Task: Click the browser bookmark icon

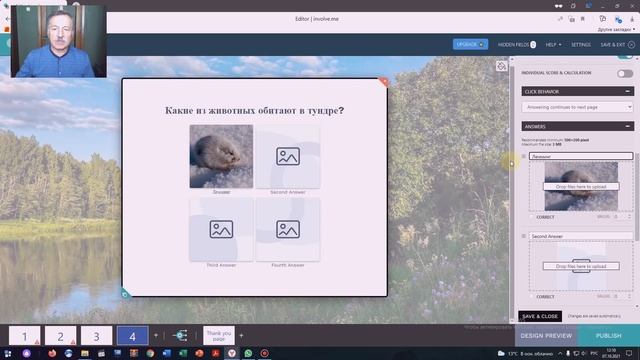Action: point(583,19)
